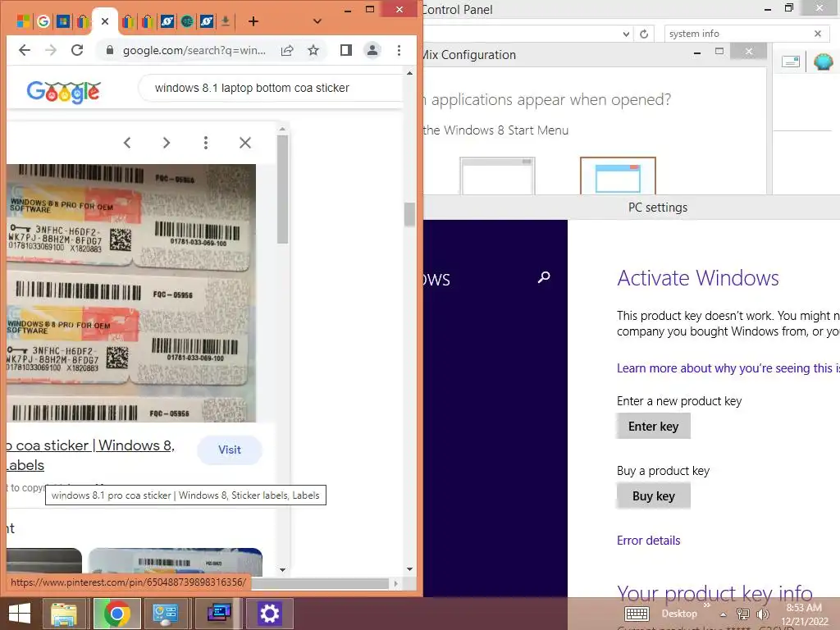
Task: Open image preview more options
Action: [206, 143]
